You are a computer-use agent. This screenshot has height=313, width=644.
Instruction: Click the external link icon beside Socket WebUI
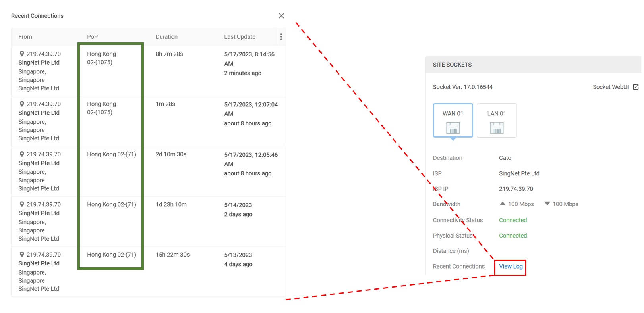coord(636,87)
